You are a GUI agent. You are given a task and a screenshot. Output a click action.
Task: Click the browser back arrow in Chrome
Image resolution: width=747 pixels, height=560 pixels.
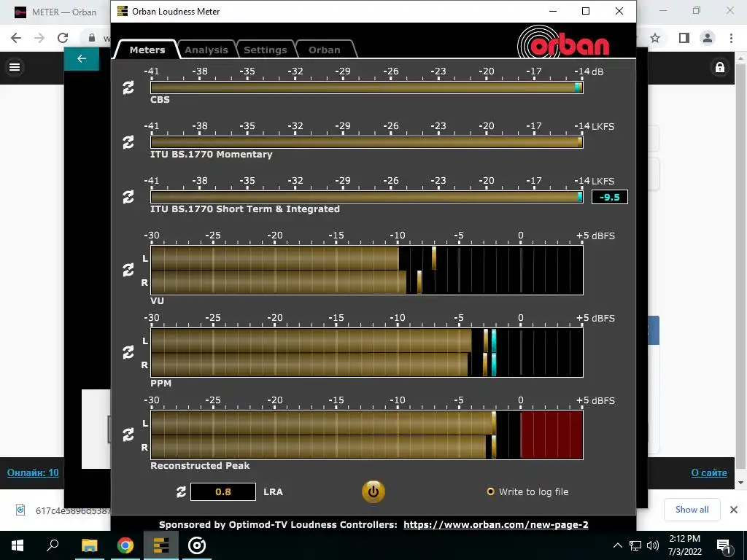(x=16, y=38)
